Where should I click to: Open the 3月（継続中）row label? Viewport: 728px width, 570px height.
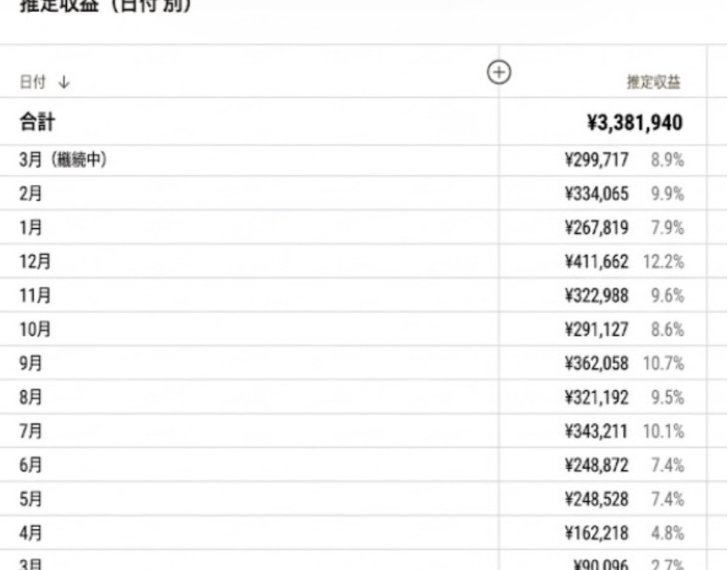(63, 160)
